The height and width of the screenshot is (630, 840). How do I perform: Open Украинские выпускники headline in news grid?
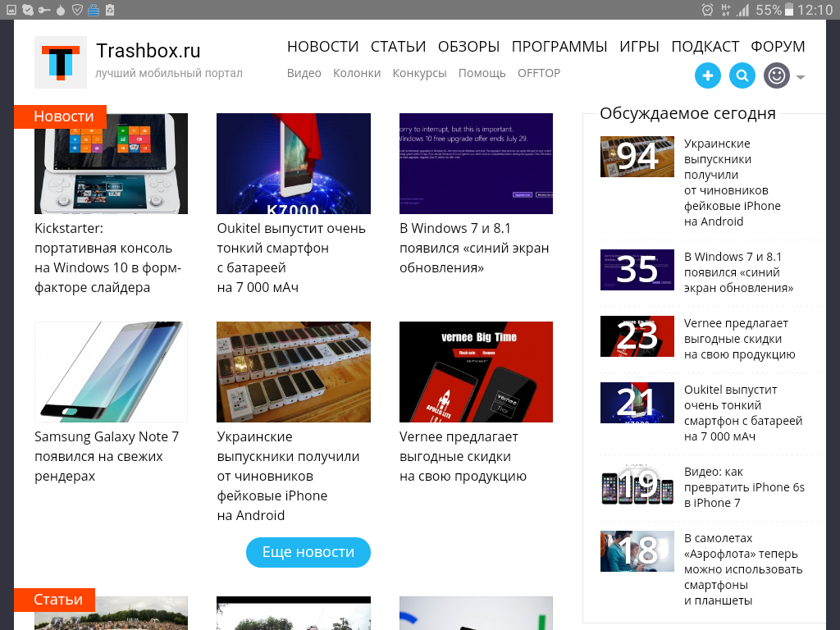[x=288, y=476]
